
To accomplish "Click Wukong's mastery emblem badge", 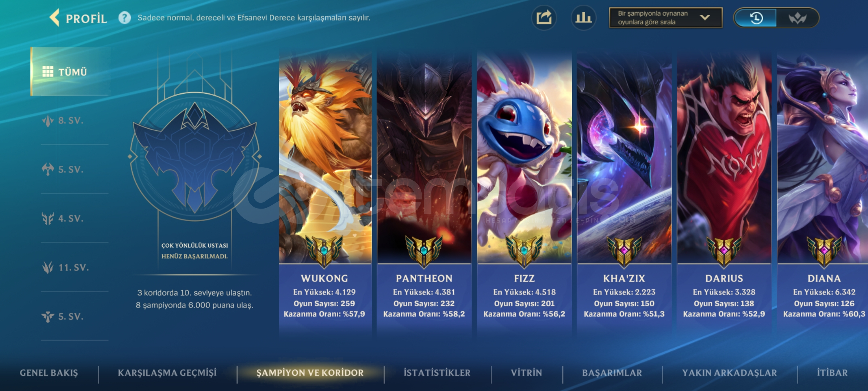I will 324,251.
